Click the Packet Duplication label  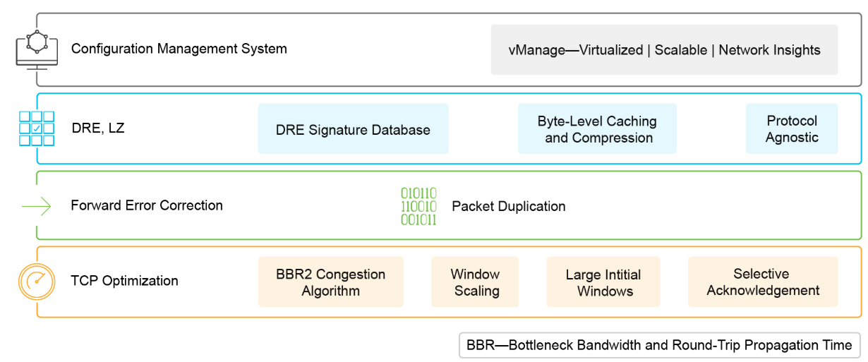coord(509,206)
